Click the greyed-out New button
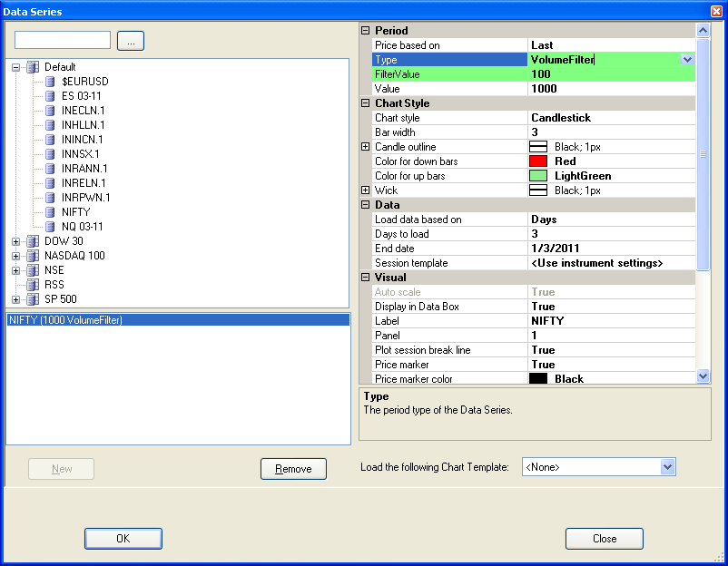The height and width of the screenshot is (566, 728). pos(62,469)
